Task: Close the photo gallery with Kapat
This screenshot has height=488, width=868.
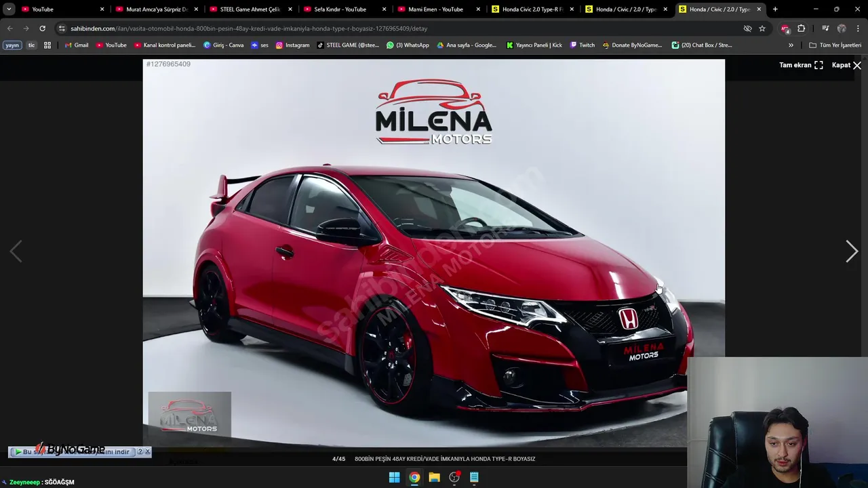Action: tap(847, 65)
